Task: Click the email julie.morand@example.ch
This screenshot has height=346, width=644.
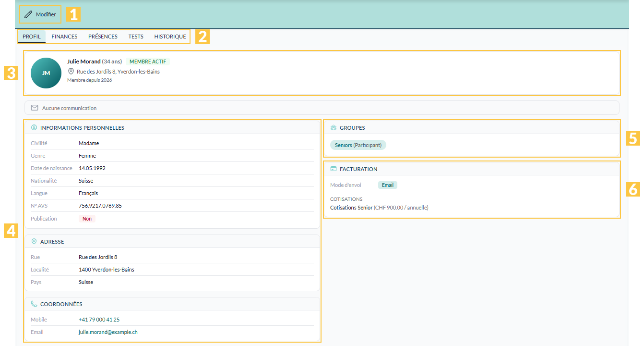Action: tap(108, 332)
